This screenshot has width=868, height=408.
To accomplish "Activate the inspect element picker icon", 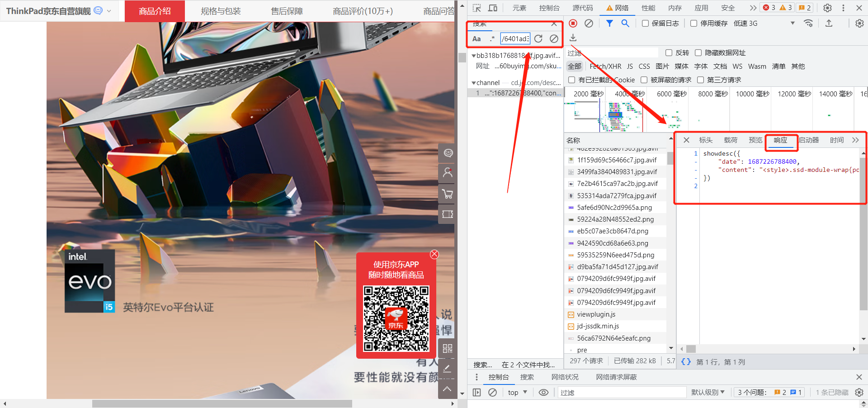I will 477,8.
